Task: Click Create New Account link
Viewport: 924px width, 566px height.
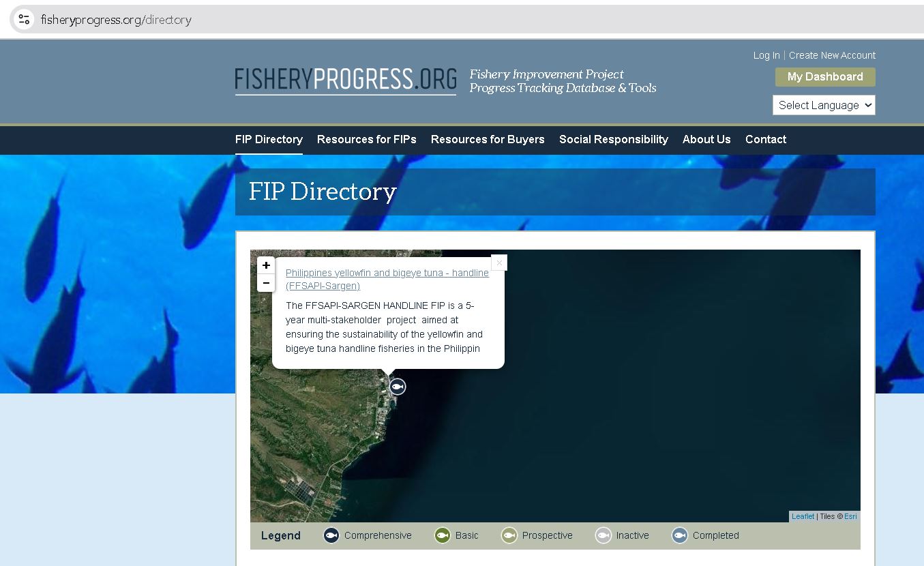Action: 832,55
